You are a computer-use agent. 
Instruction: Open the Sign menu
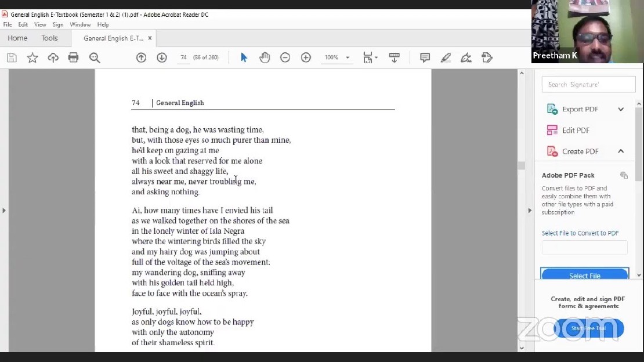pyautogui.click(x=58, y=24)
